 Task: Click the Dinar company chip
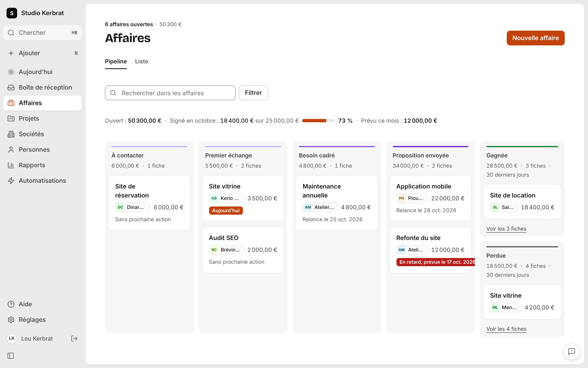point(133,207)
